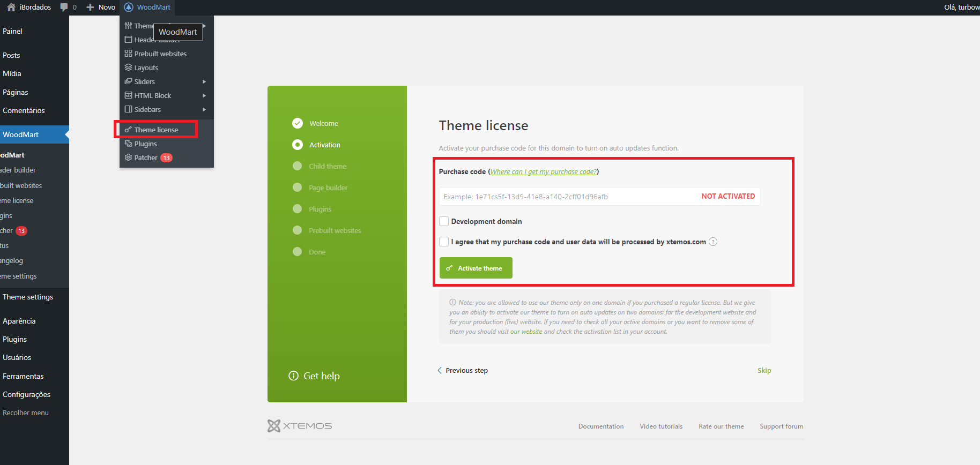Click the Prebuilt websites grid icon in flyout

point(128,54)
